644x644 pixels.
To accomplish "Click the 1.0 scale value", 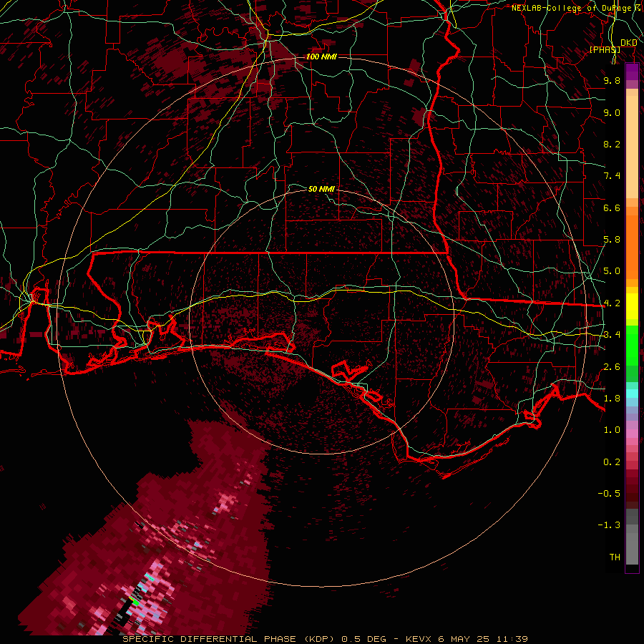I will pyautogui.click(x=612, y=430).
